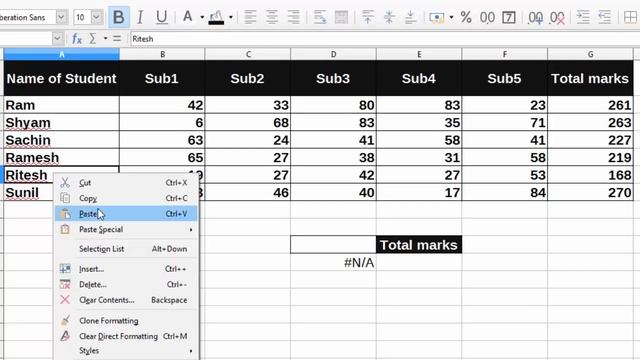Choose Paste from the context menu
The width and height of the screenshot is (640, 360).
(x=126, y=214)
